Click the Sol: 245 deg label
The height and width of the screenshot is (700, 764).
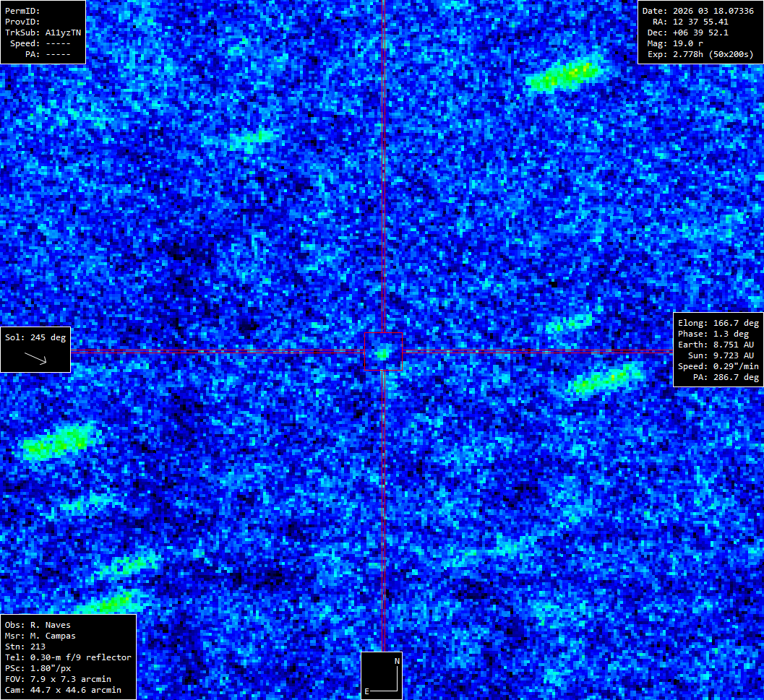click(35, 337)
